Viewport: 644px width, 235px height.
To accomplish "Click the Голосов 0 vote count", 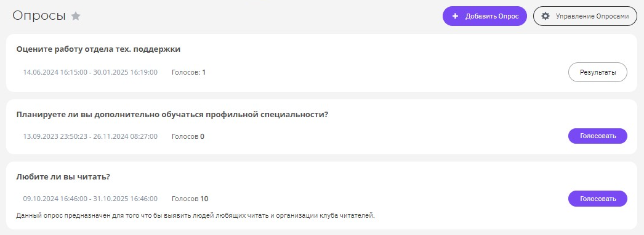I will (x=188, y=136).
